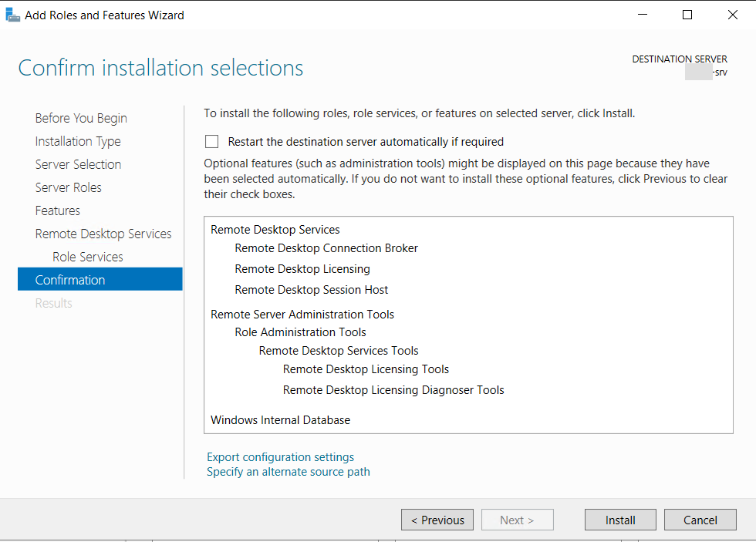Go to Before You Begin step

(x=81, y=118)
